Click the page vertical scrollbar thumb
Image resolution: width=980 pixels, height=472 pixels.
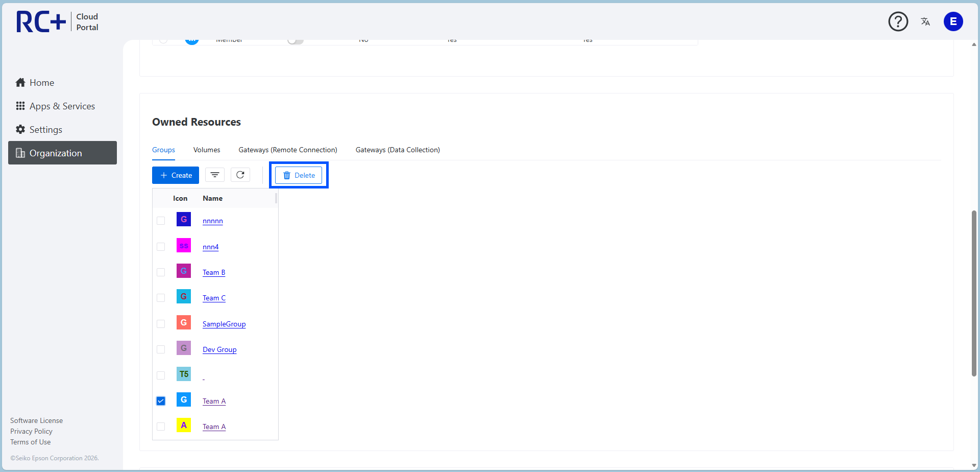tap(974, 293)
